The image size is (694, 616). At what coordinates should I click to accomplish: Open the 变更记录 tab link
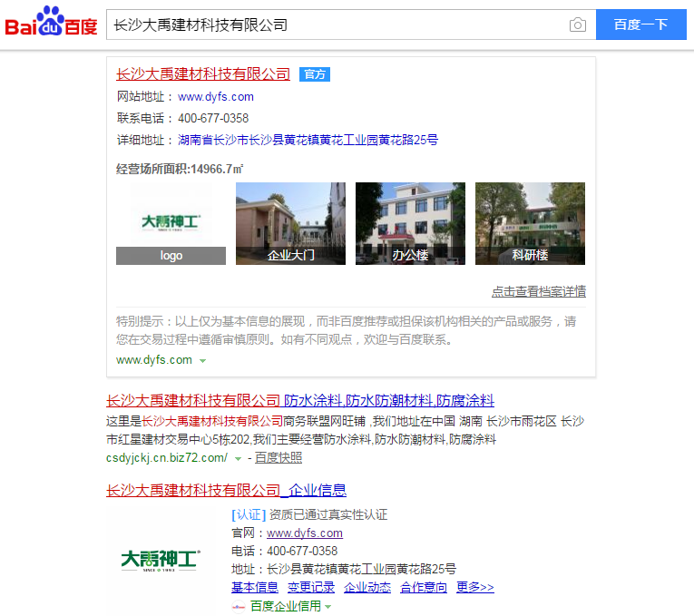pos(310,587)
